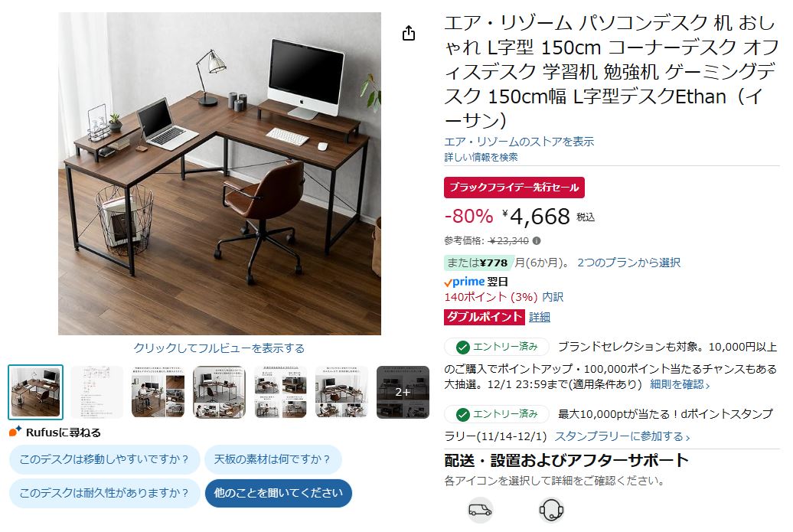Ask Rufus このデスクは移動しやすいですか？

105,460
